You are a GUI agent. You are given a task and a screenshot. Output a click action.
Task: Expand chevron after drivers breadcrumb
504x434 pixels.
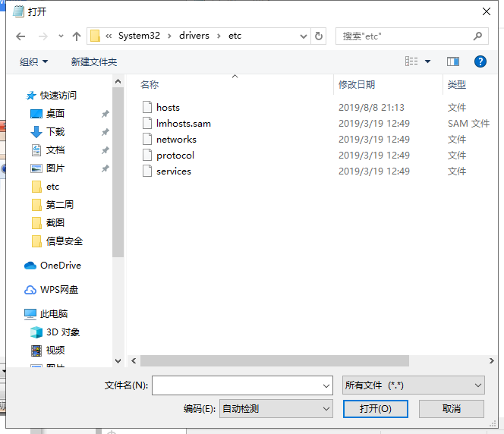(x=219, y=36)
